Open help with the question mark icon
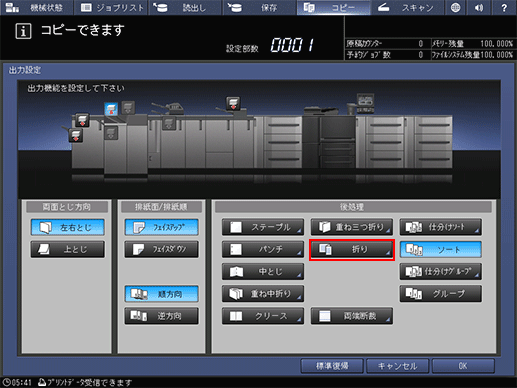This screenshot has width=517, height=388. 504,7
